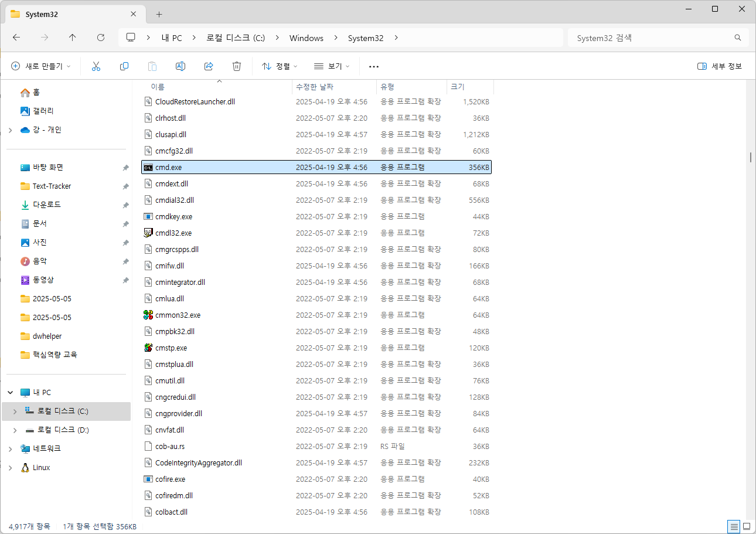Click chevron after System32 in address bar
Viewport: 756px width, 534px height.
click(x=396, y=38)
